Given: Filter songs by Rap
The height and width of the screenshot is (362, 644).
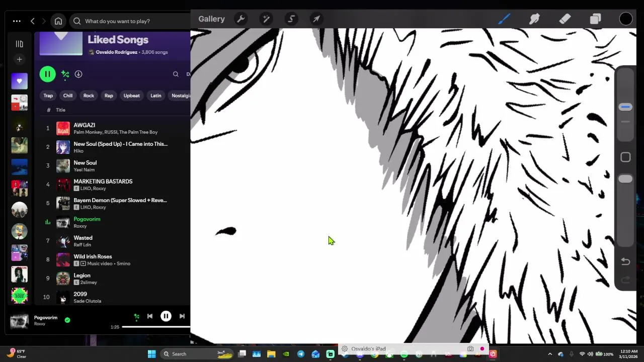Looking at the screenshot, I should [x=109, y=96].
